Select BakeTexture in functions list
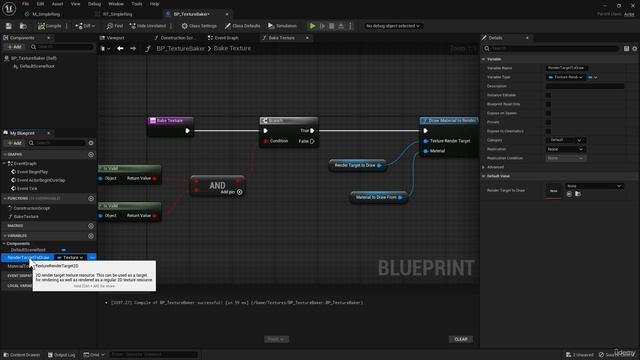This screenshot has height=360, width=640. 26,216
